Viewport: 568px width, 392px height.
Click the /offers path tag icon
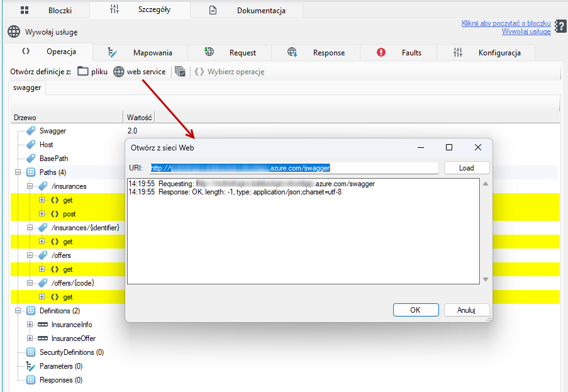[x=43, y=255]
